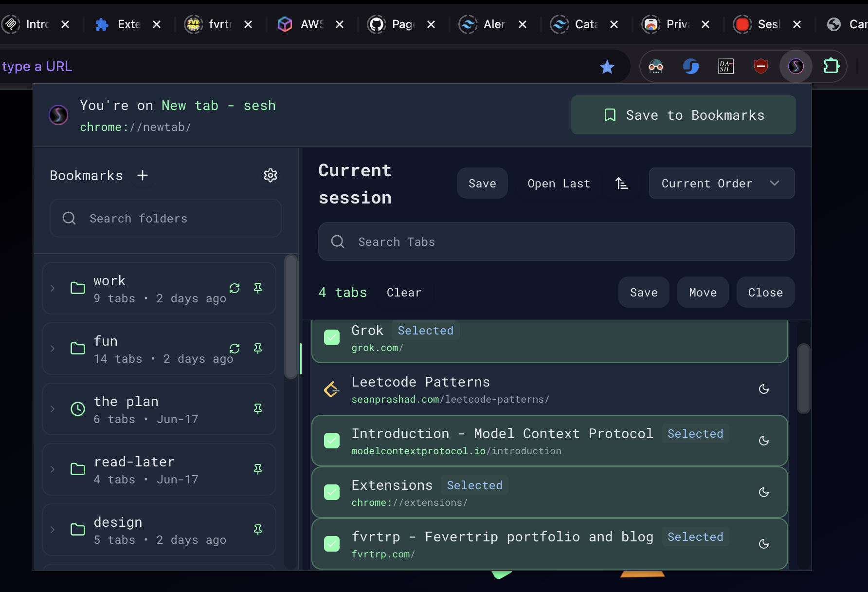
Task: Sleep the Extensions tab via moon icon
Action: (x=764, y=492)
